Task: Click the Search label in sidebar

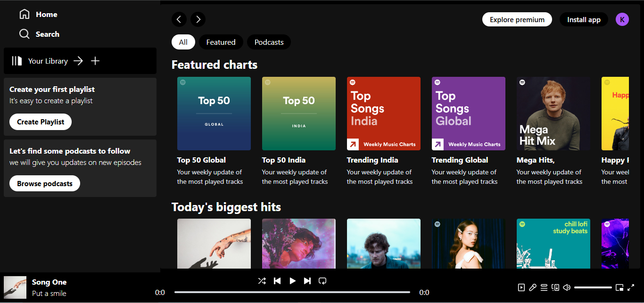Action: pos(48,34)
